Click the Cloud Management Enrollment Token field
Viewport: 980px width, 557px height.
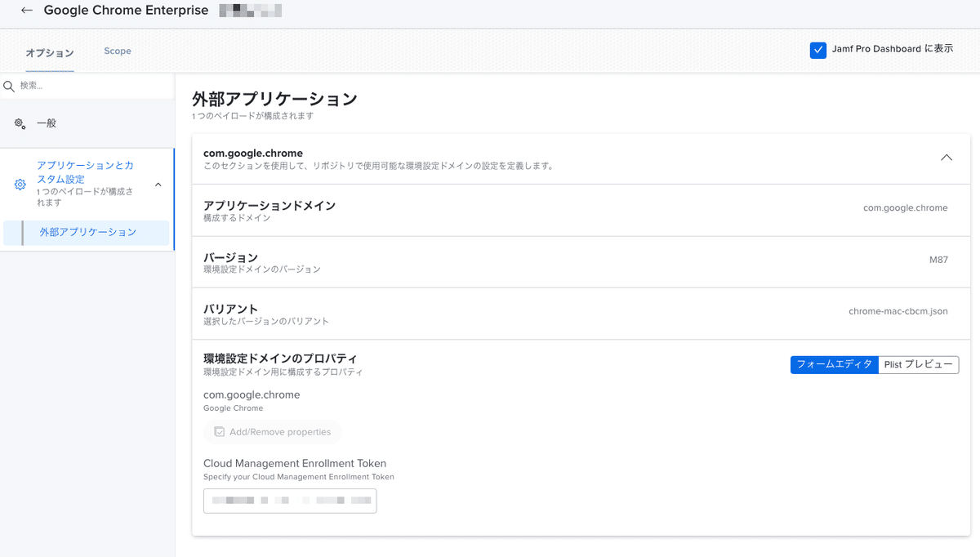click(x=290, y=501)
